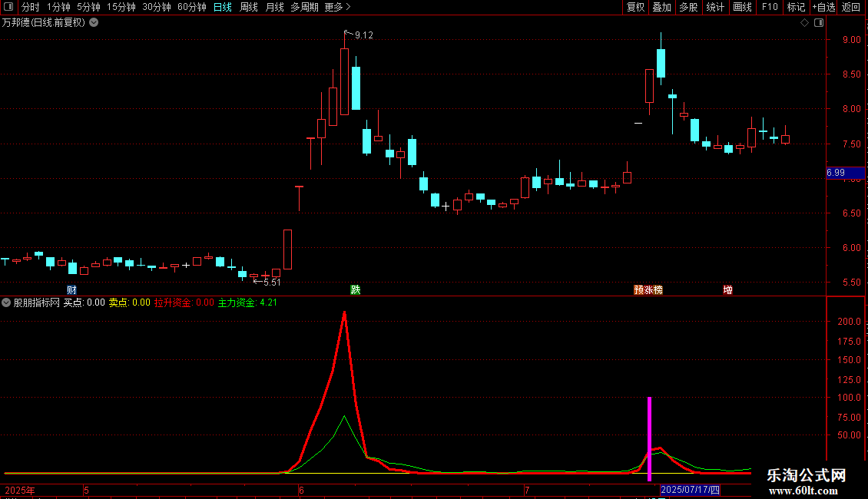Screen dimensions: 868x499
Task: Click the 拉升资金: 0.00 indicator value
Action: click(184, 302)
